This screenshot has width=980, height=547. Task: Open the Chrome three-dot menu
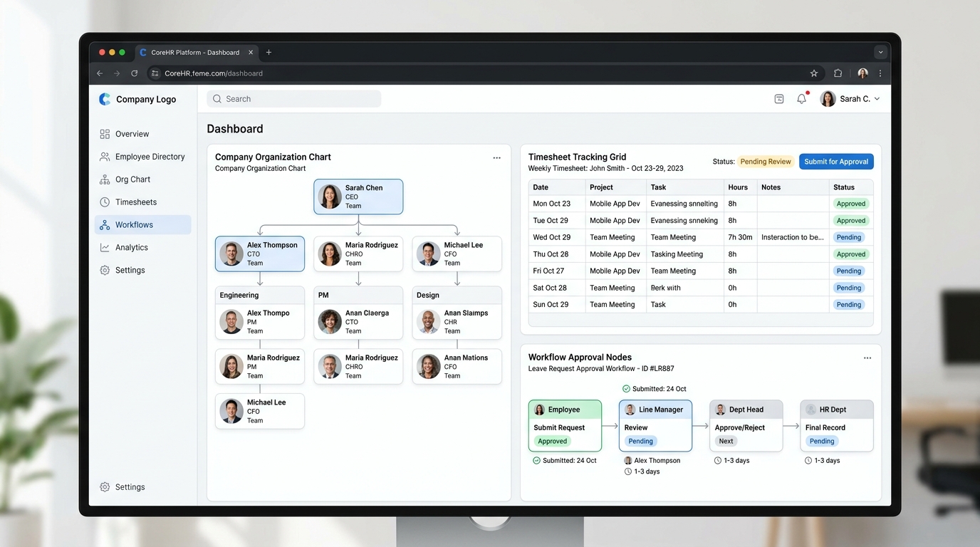(x=880, y=73)
